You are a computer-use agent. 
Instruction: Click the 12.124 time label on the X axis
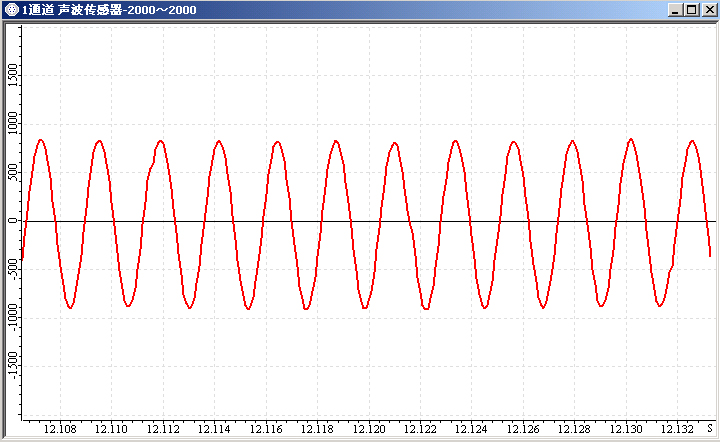(x=472, y=429)
